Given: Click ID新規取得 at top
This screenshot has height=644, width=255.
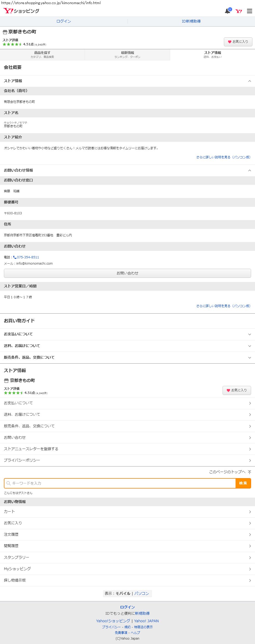Looking at the screenshot, I should click(x=191, y=21).
